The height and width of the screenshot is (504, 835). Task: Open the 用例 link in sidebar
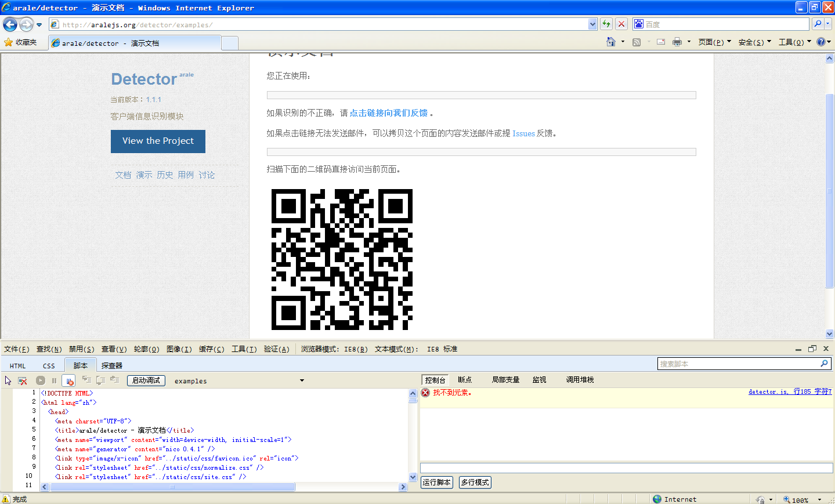click(x=186, y=175)
